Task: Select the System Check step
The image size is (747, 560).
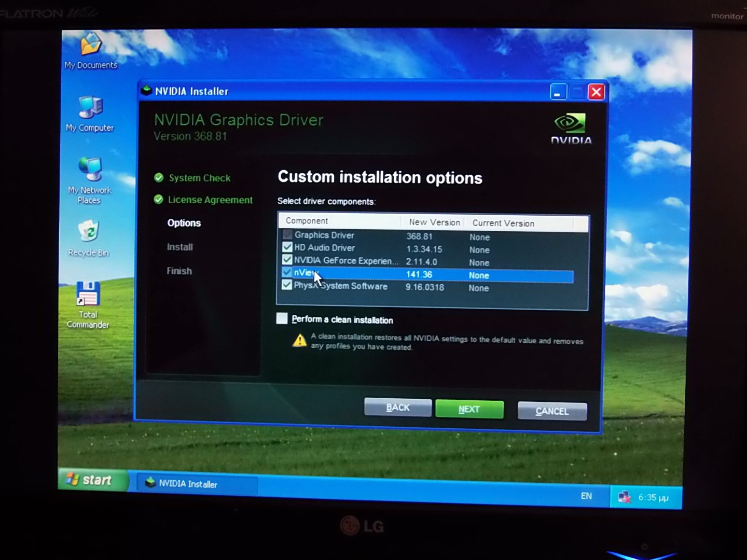Action: click(x=200, y=178)
